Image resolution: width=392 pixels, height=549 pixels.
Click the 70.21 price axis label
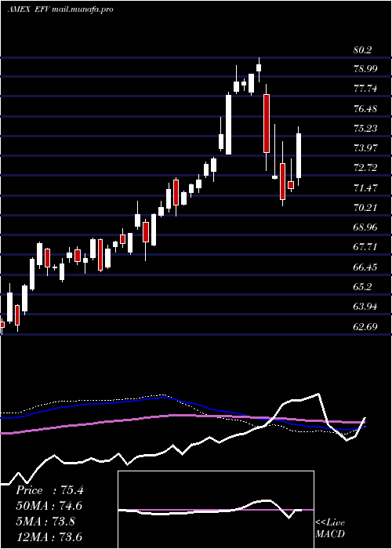coord(366,208)
